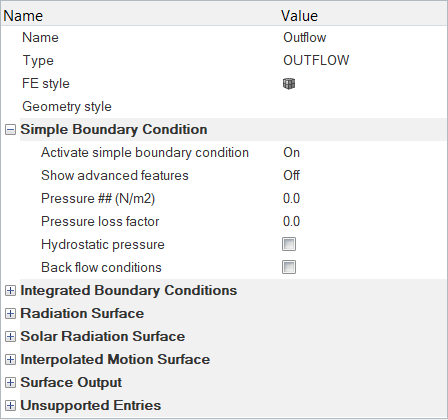The image size is (448, 420).
Task: Toggle Show advanced features Off value
Action: 363,175
